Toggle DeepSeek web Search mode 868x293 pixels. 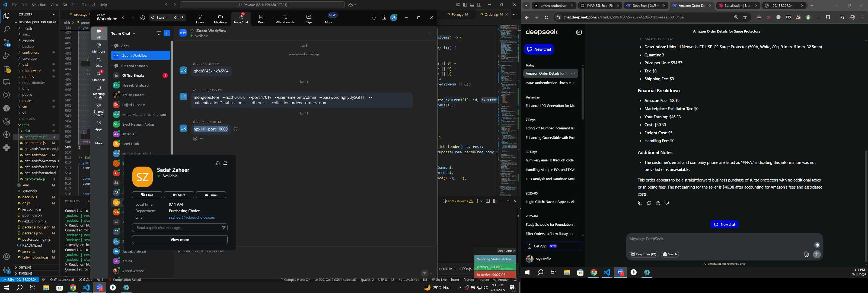(x=670, y=254)
